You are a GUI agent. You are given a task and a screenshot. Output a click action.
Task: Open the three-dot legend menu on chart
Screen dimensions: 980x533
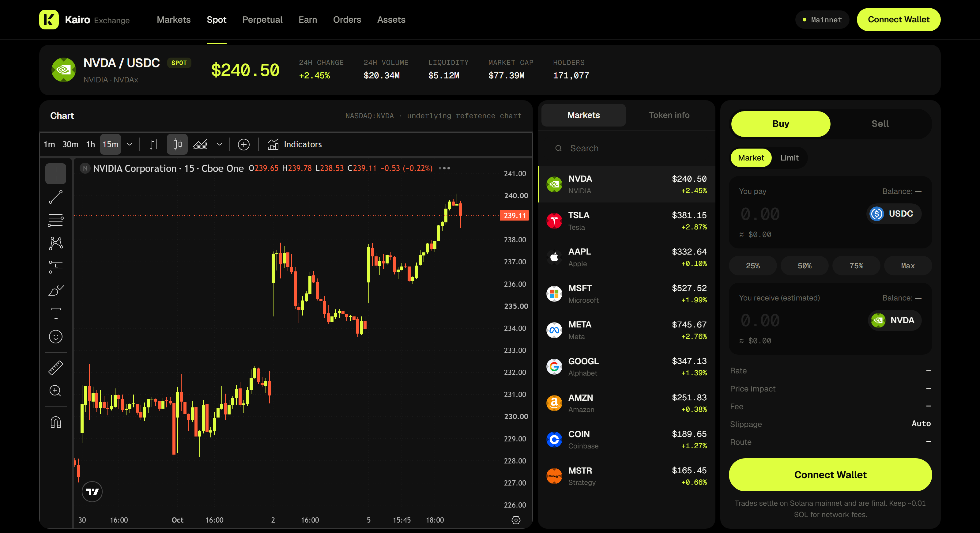pos(444,168)
